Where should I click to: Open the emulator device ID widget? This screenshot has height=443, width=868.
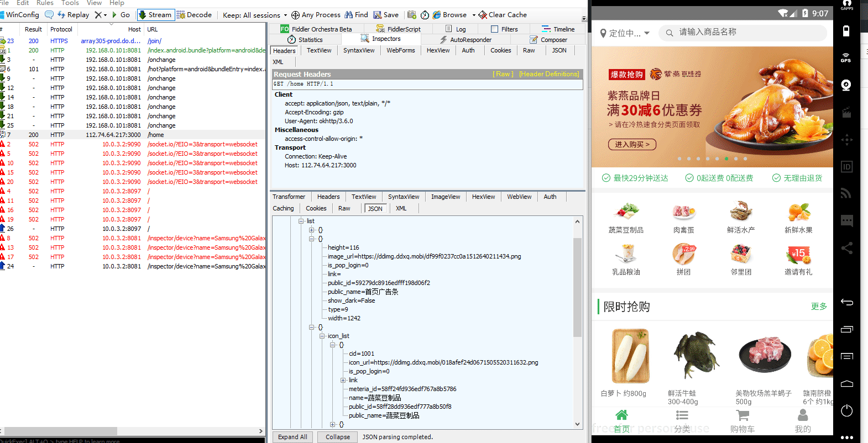(x=846, y=167)
